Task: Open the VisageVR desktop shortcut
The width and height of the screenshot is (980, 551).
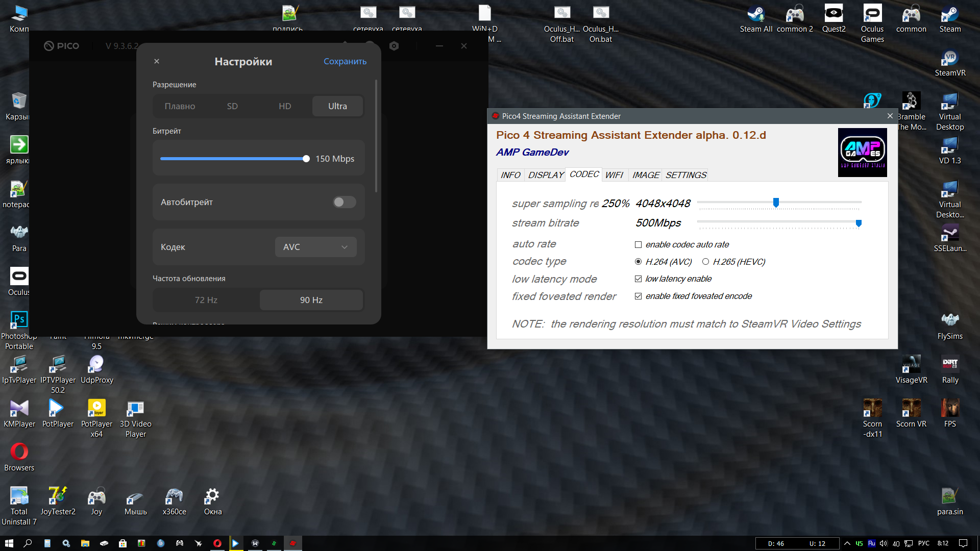Action: [911, 370]
